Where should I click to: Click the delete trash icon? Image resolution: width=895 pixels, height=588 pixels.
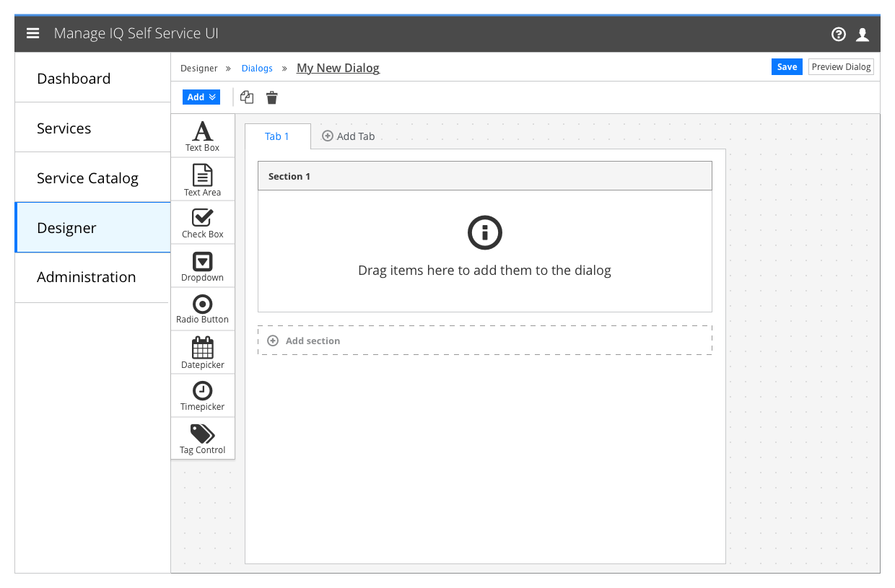click(x=271, y=97)
